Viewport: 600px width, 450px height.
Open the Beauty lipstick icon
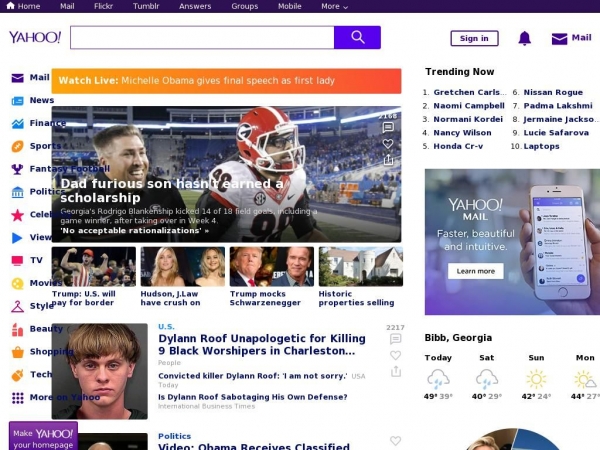click(x=17, y=329)
